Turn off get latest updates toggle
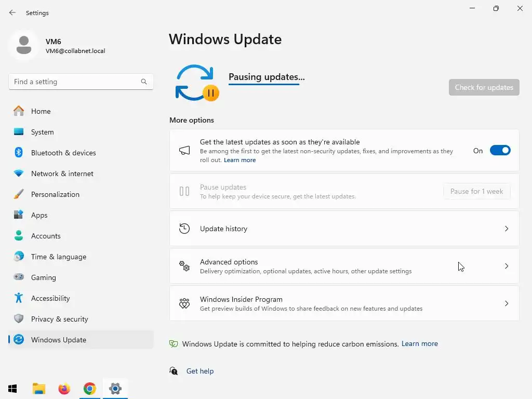 point(500,150)
